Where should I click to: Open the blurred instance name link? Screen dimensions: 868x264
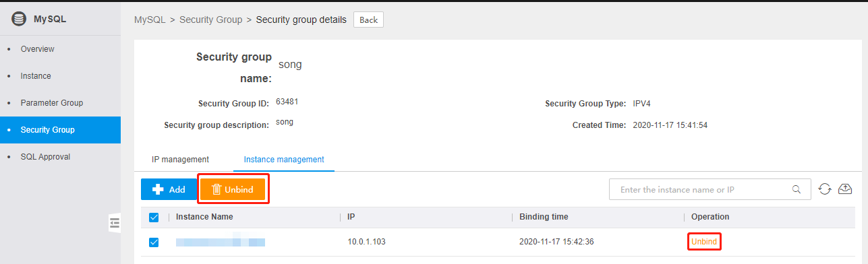coord(221,242)
